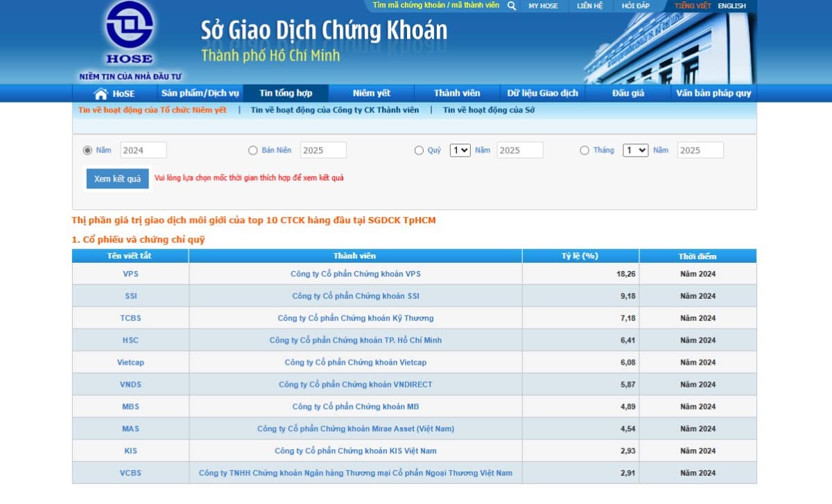
Task: Open Tin về hoạt động của Sở
Action: (x=489, y=110)
